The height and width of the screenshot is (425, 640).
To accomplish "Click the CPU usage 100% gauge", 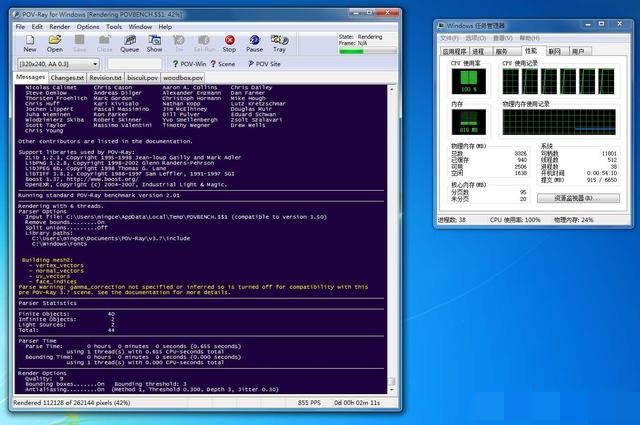I will point(469,81).
